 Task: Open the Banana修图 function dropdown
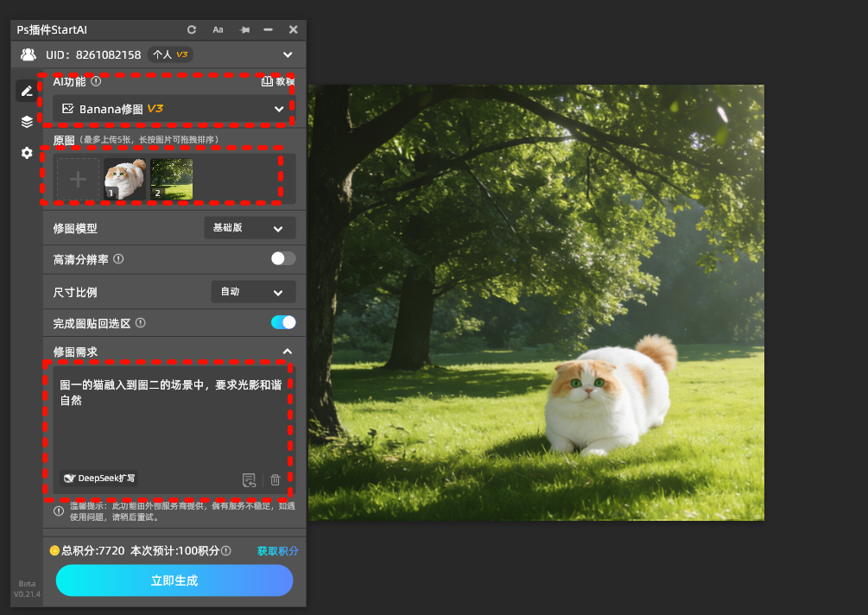(x=173, y=109)
